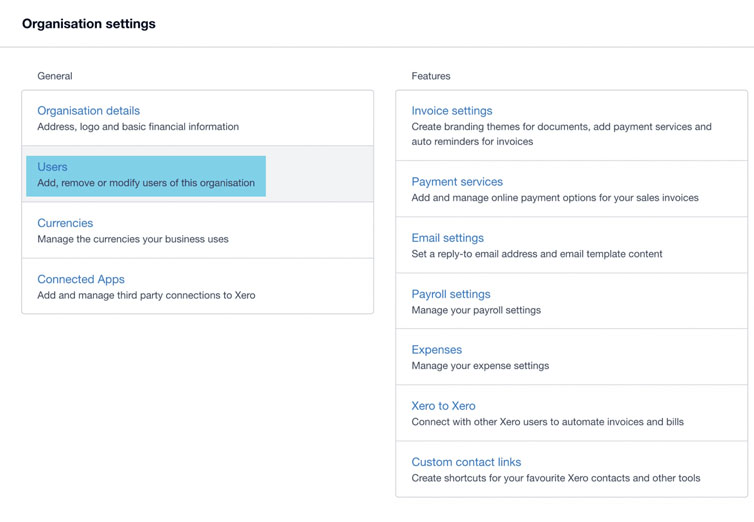Click the General section label

[55, 76]
